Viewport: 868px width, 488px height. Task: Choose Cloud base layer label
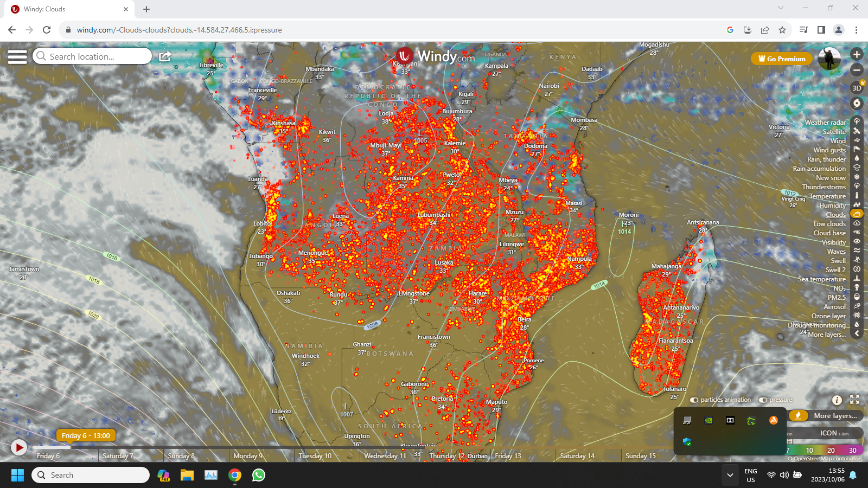pos(829,233)
